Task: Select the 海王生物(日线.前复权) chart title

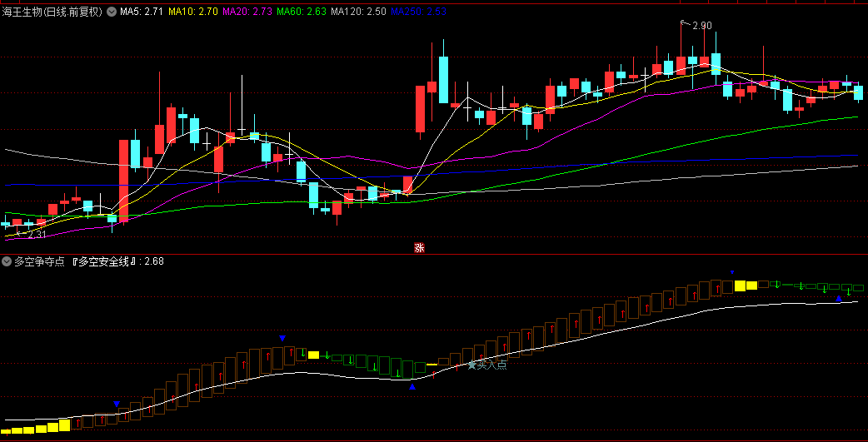Action: pos(53,12)
